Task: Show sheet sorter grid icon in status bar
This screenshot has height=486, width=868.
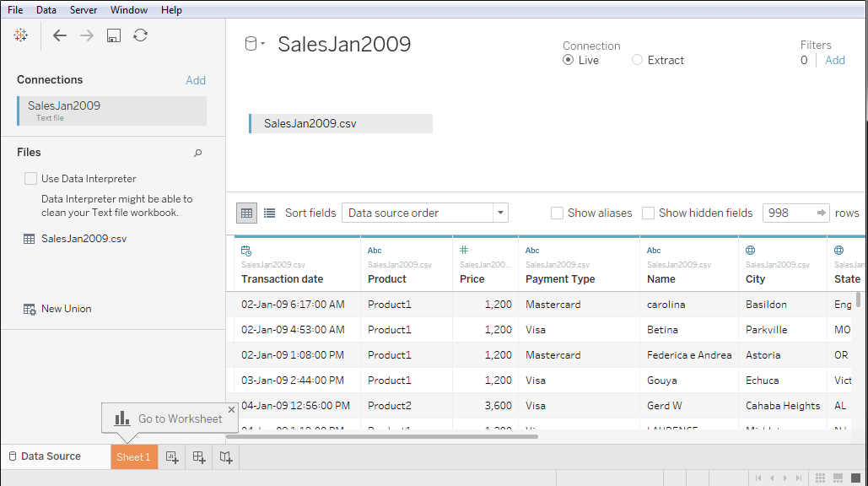Action: pos(821,478)
